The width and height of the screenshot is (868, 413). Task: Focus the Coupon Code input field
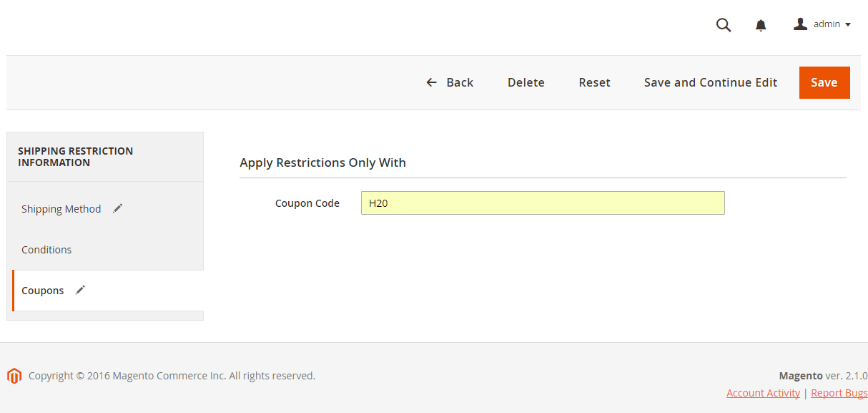pyautogui.click(x=543, y=203)
